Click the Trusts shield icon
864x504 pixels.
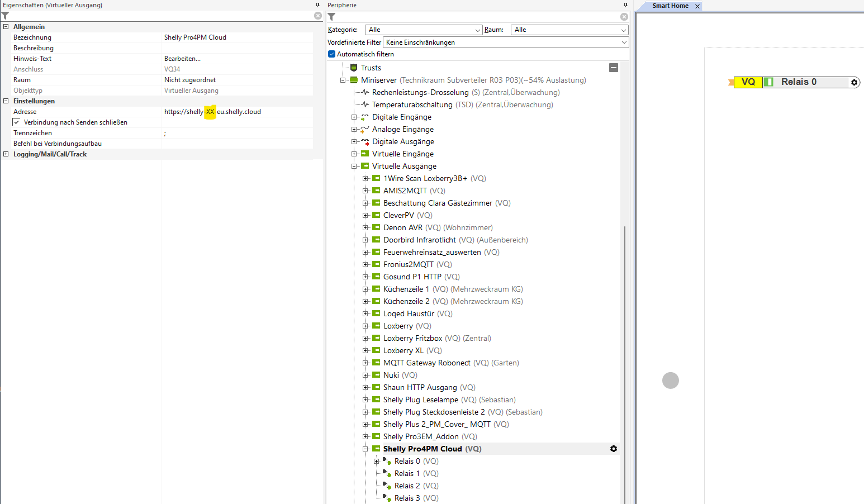pos(354,68)
